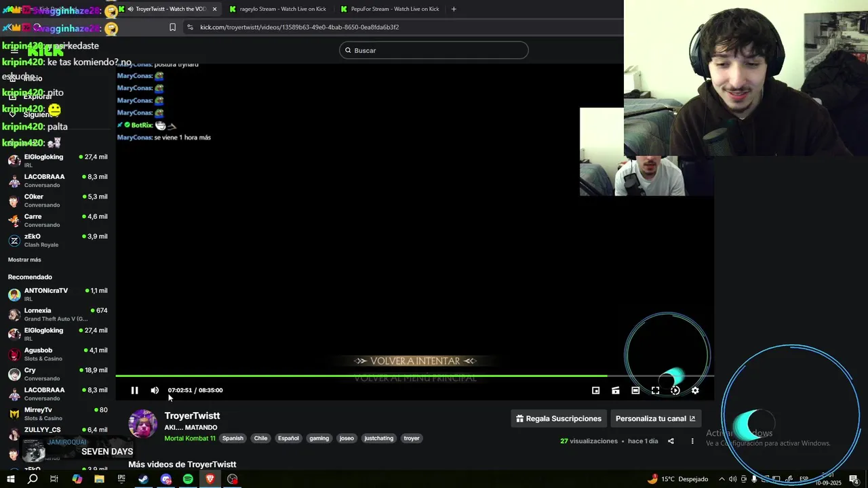868x488 pixels.
Task: Expand Mostrar más in the sidebar
Action: [24, 260]
